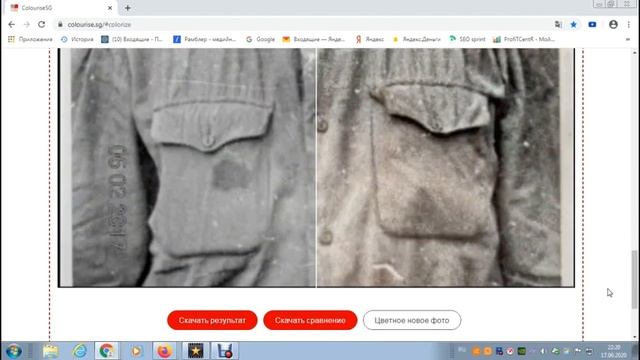Click the taskbar clock and date
The height and width of the screenshot is (360, 640).
coord(613,351)
